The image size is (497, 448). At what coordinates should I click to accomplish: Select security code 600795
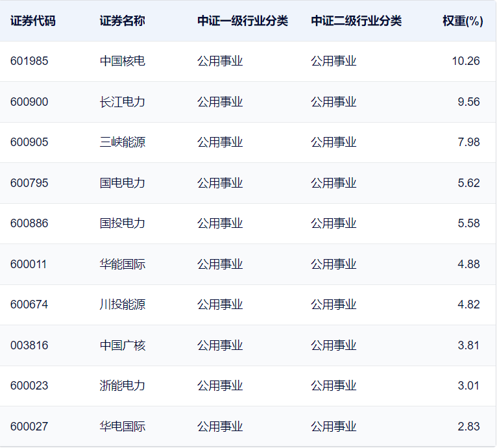[29, 183]
